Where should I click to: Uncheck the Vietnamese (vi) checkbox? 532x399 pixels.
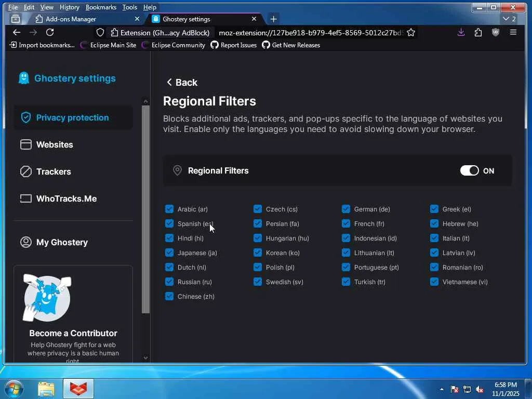[x=434, y=282]
